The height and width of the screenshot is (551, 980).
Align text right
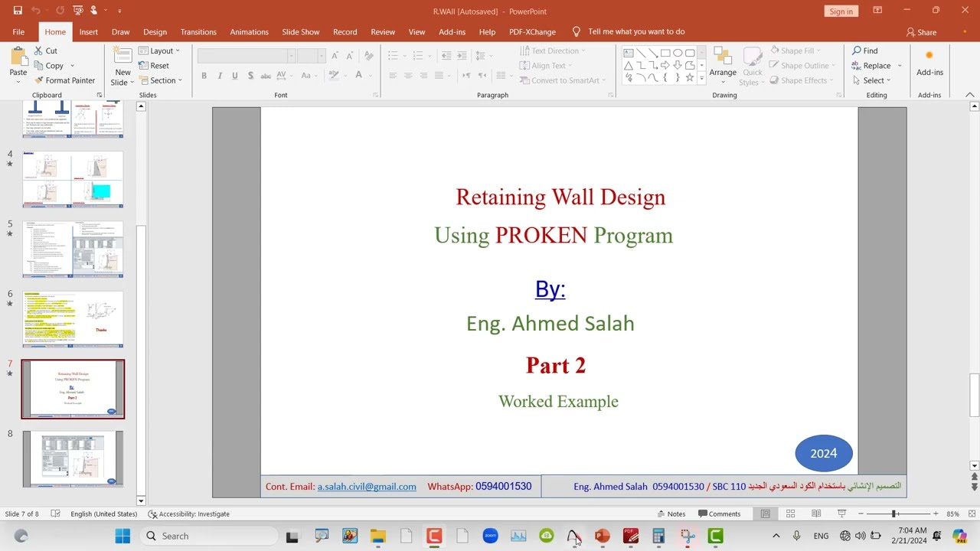point(423,76)
